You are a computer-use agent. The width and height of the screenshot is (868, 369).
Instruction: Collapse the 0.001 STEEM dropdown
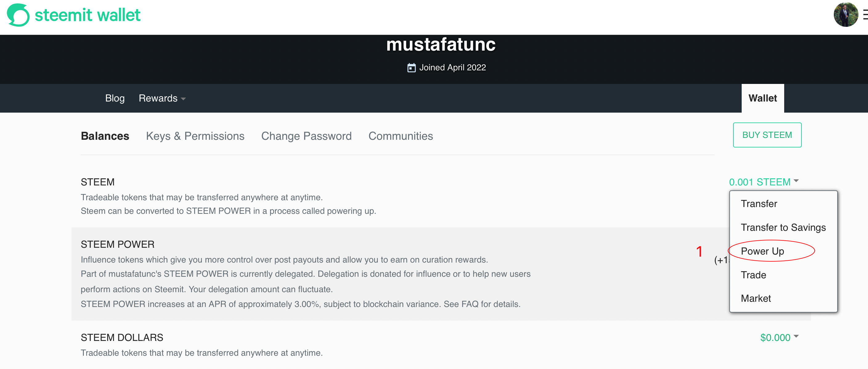pyautogui.click(x=764, y=182)
